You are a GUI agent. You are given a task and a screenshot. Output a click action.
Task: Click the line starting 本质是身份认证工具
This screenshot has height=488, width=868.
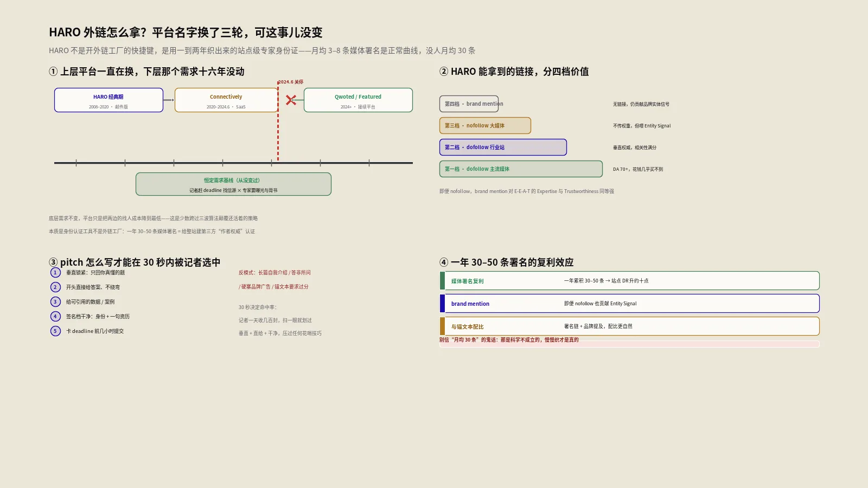(152, 232)
